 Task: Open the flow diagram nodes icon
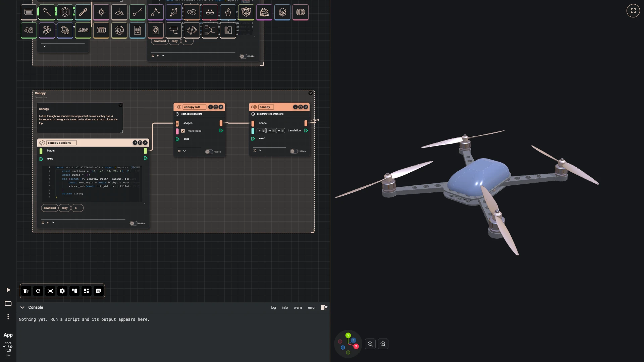pyautogui.click(x=210, y=31)
